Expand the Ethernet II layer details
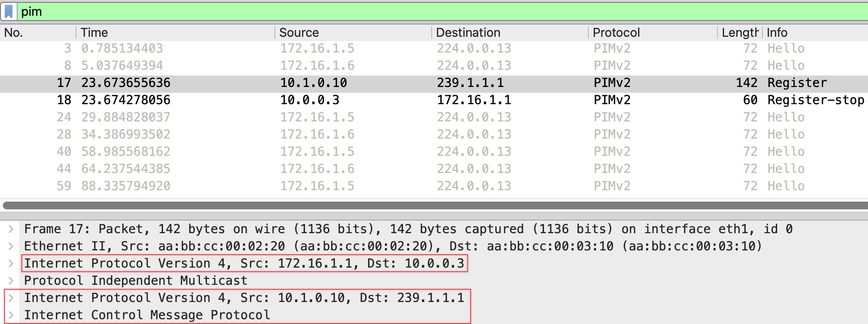 click(11, 247)
